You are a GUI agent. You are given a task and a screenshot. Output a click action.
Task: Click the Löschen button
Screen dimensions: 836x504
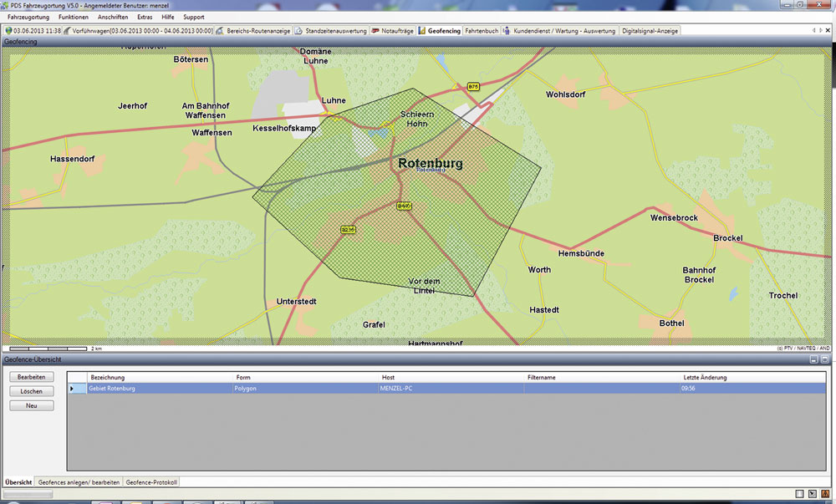tap(32, 391)
